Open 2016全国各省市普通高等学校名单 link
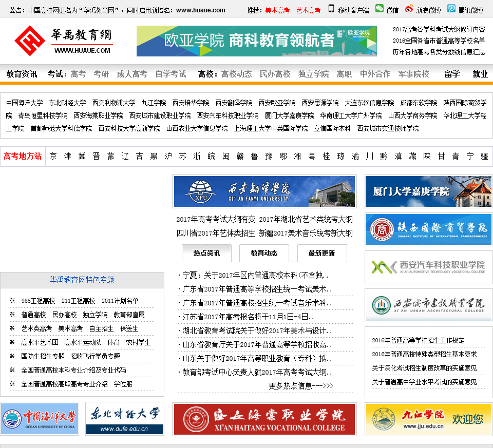493x448 pixels. click(439, 41)
